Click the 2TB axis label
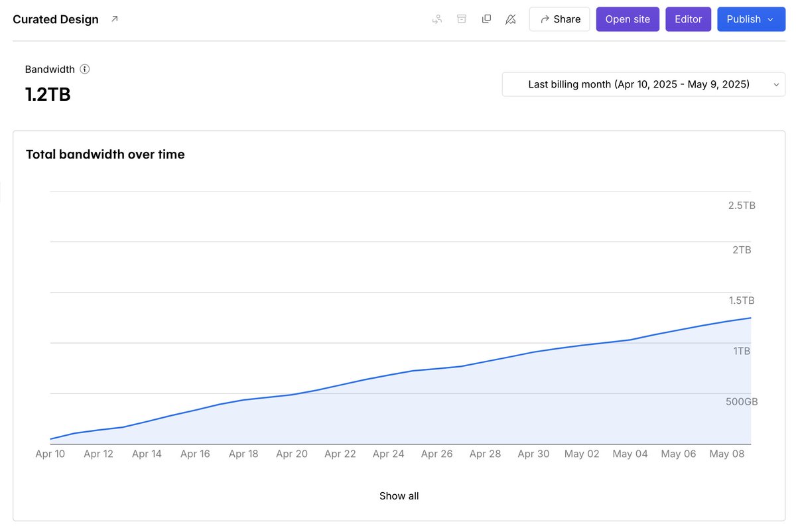Viewport: 796px width, 532px height. [742, 250]
